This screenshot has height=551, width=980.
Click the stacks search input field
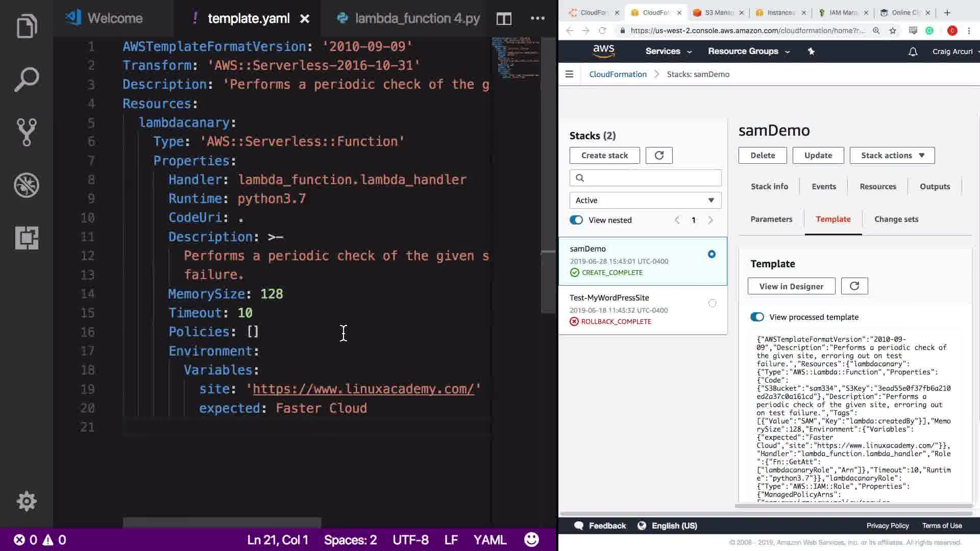tap(650, 178)
